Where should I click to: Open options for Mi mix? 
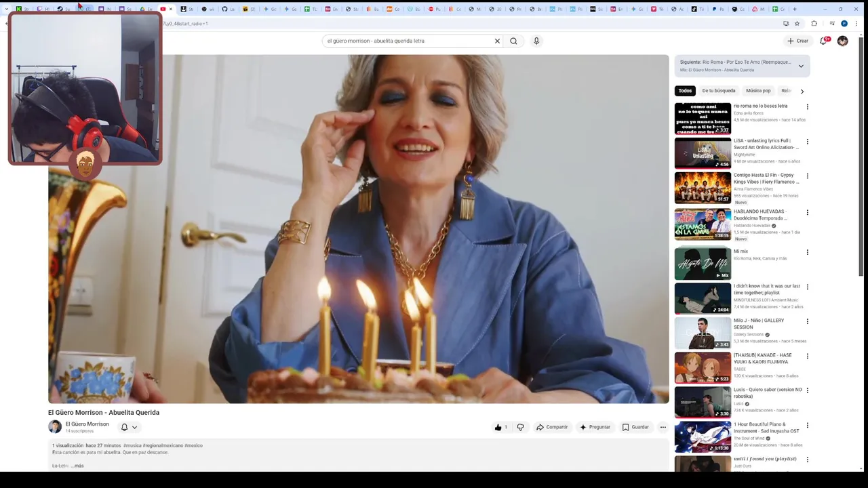coord(807,252)
